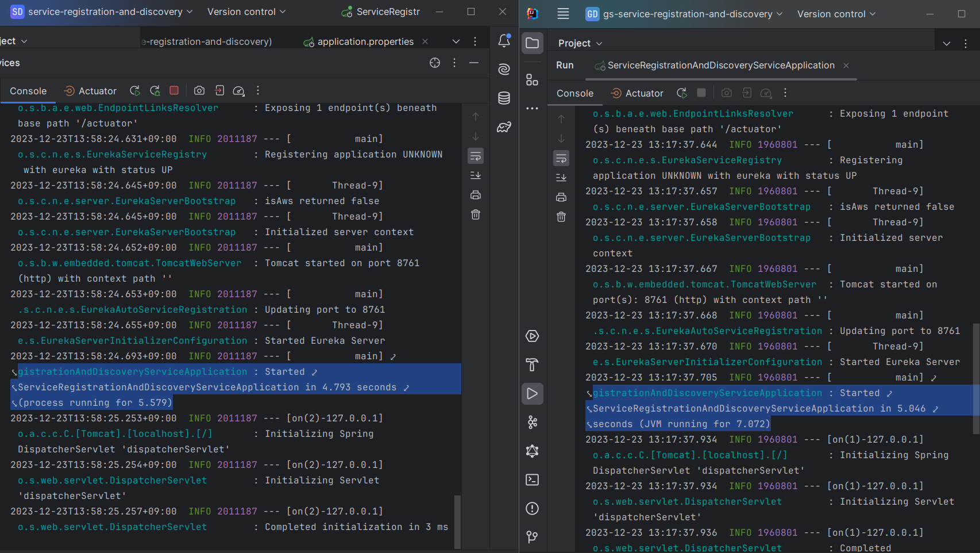The height and width of the screenshot is (553, 980).
Task: Open the Run tool window icon
Action: [533, 394]
